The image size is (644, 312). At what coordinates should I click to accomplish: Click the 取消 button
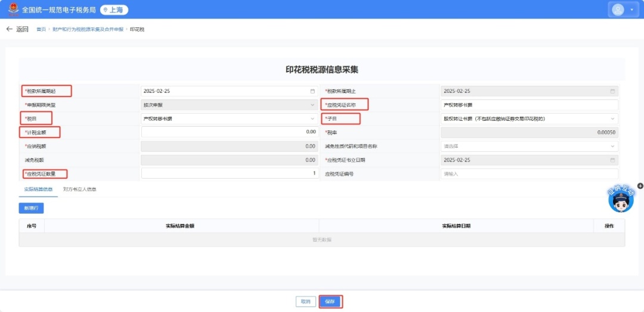[306, 302]
